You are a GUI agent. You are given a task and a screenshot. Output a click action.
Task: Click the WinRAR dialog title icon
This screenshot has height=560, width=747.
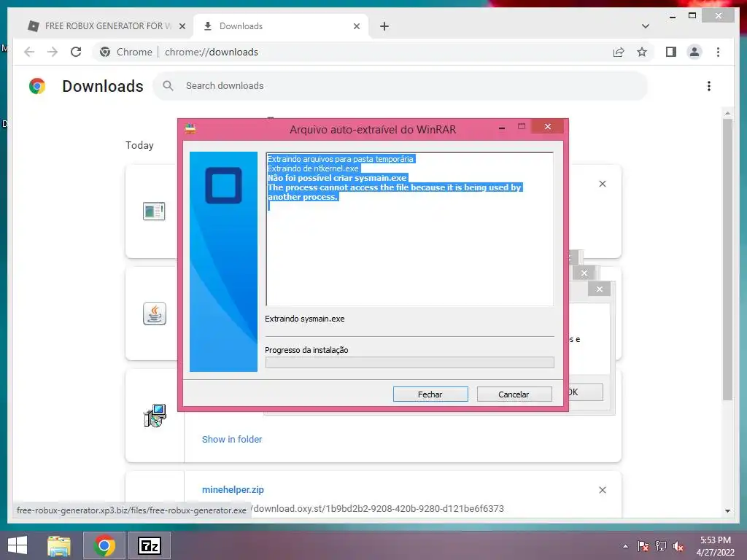[190, 128]
